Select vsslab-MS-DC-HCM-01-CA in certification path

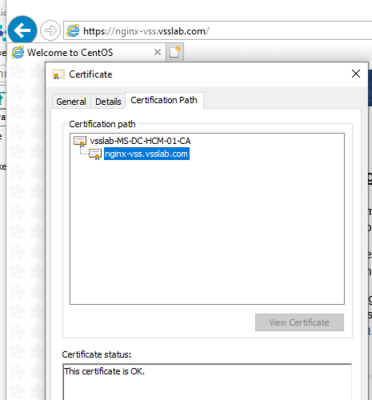tap(140, 141)
